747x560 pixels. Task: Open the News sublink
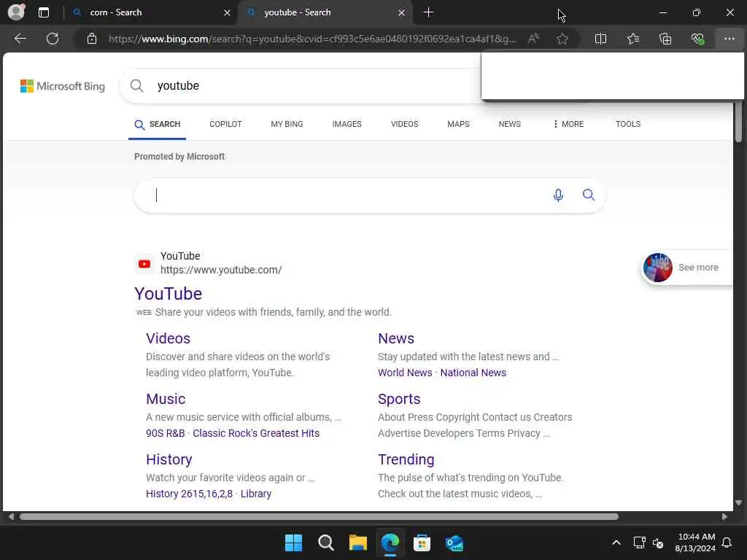(x=396, y=338)
